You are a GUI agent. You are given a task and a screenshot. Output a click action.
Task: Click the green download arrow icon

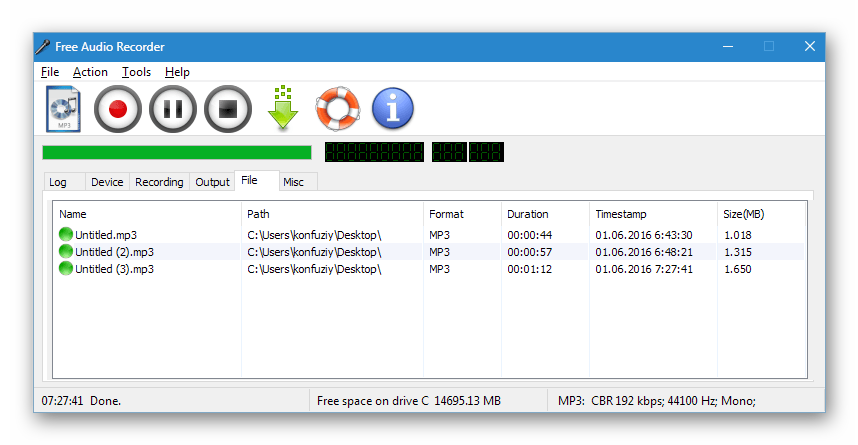[x=283, y=109]
